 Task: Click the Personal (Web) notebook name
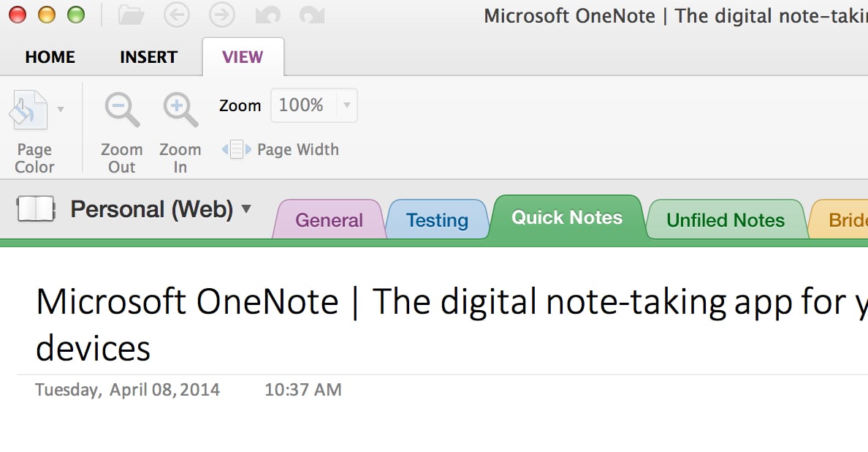point(152,209)
